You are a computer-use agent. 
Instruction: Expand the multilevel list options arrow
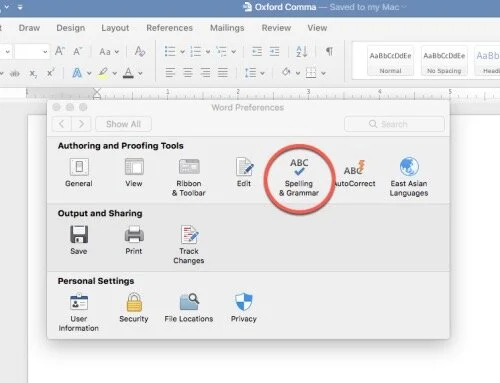tap(234, 52)
